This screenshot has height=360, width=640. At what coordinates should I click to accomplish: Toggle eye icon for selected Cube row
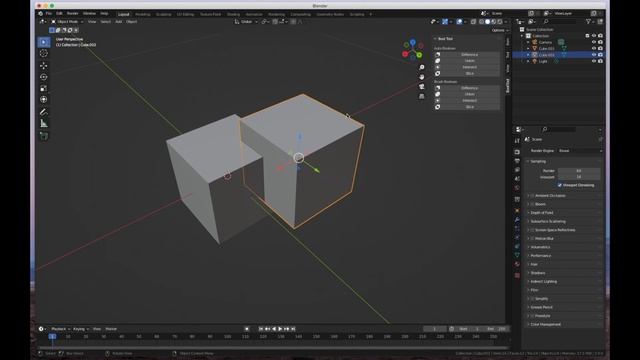[x=594, y=55]
